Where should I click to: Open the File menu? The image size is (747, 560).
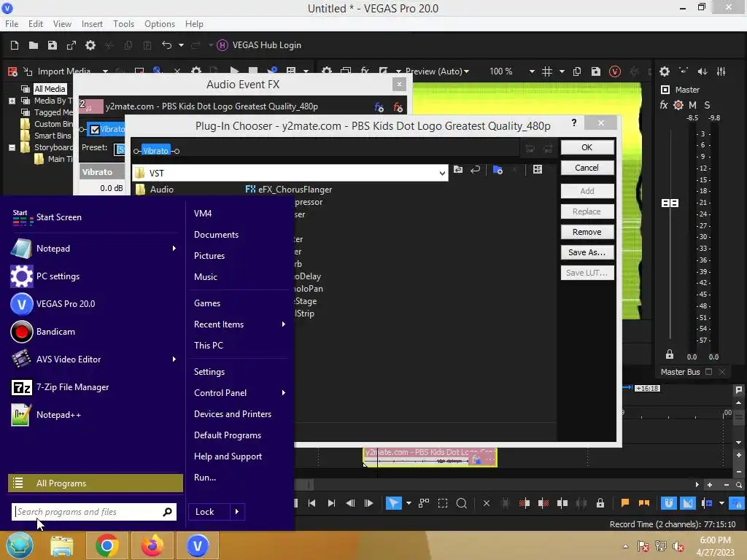click(x=12, y=24)
